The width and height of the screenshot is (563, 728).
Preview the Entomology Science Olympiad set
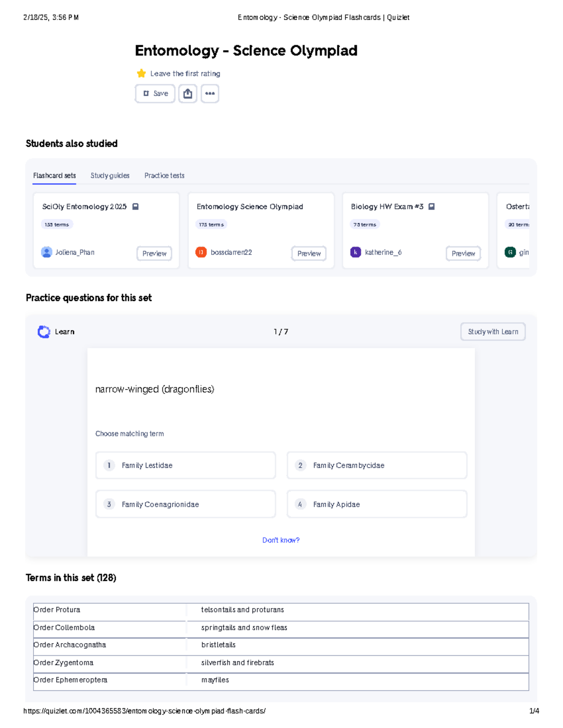click(309, 254)
